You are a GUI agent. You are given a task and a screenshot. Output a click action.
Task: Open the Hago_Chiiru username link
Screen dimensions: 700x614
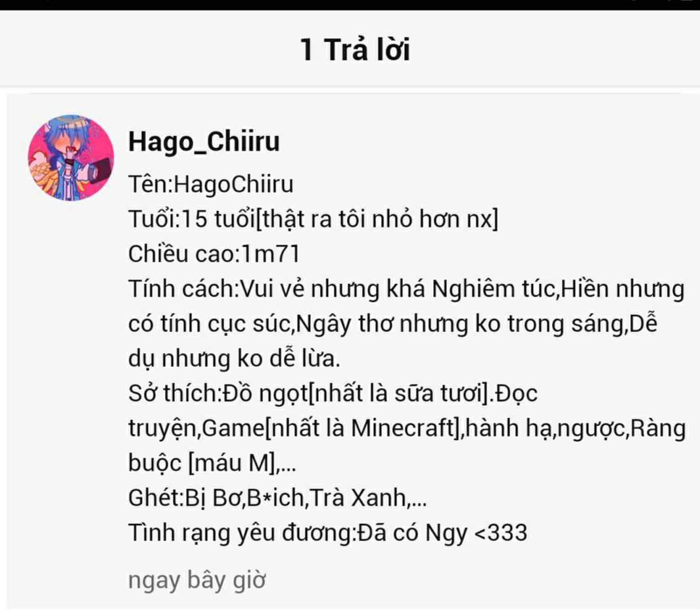[204, 141]
